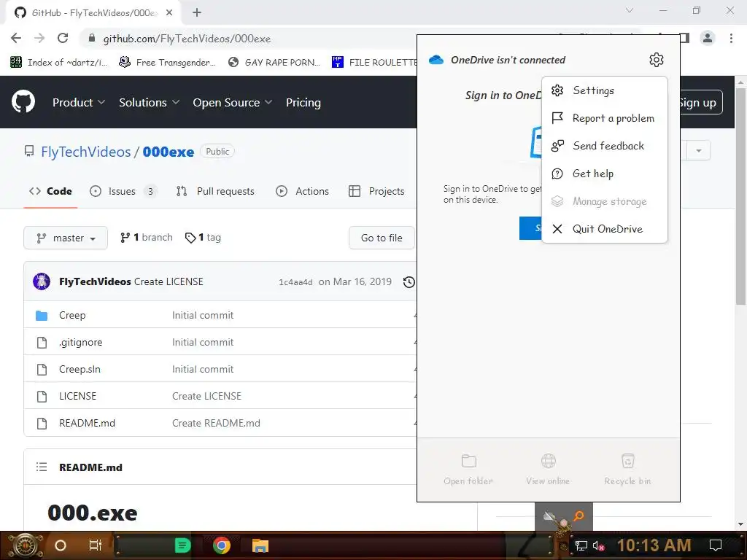Select Quit OneDrive

point(605,229)
